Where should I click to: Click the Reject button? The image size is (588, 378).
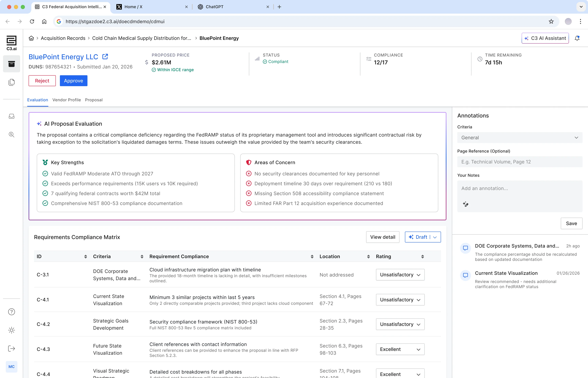pyautogui.click(x=42, y=81)
